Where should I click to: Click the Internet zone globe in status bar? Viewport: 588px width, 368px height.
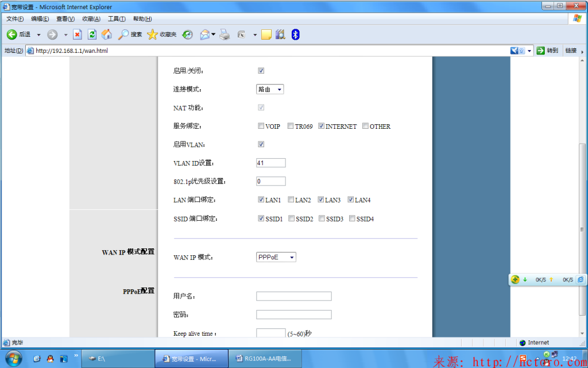pyautogui.click(x=523, y=343)
